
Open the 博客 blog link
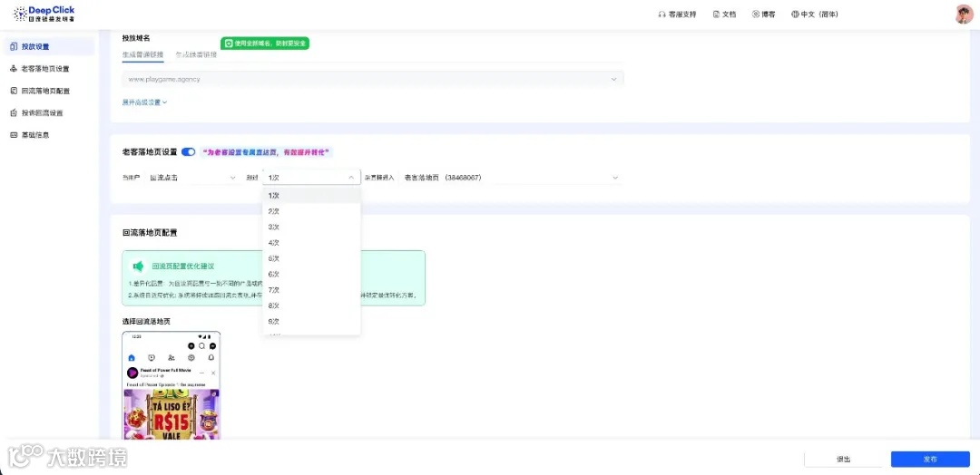(x=764, y=15)
